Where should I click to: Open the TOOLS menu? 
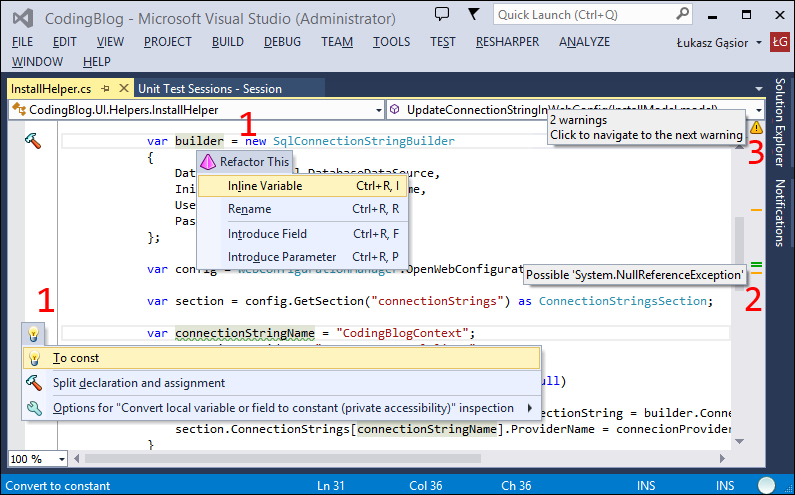391,42
